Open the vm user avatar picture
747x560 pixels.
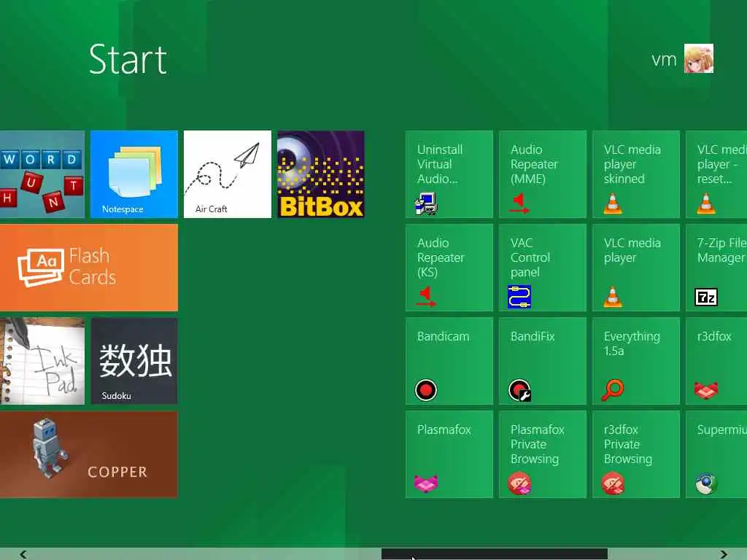tap(699, 58)
